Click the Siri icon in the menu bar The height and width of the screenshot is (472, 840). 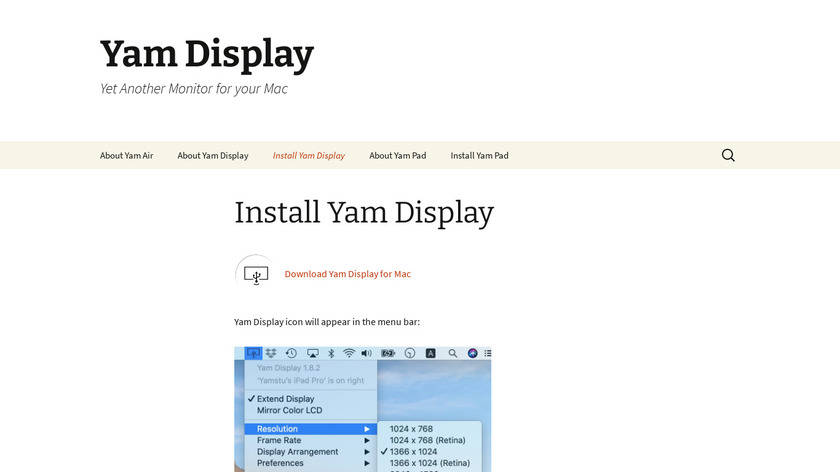[x=473, y=353]
